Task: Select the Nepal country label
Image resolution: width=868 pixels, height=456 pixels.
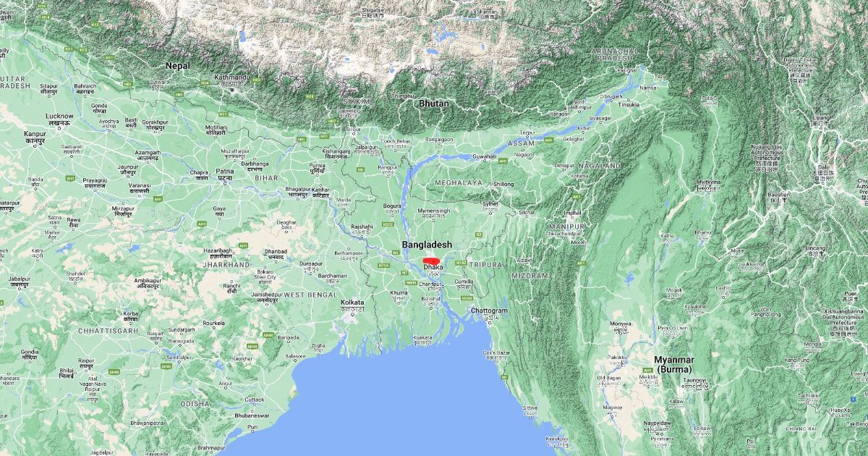Action: tap(177, 66)
